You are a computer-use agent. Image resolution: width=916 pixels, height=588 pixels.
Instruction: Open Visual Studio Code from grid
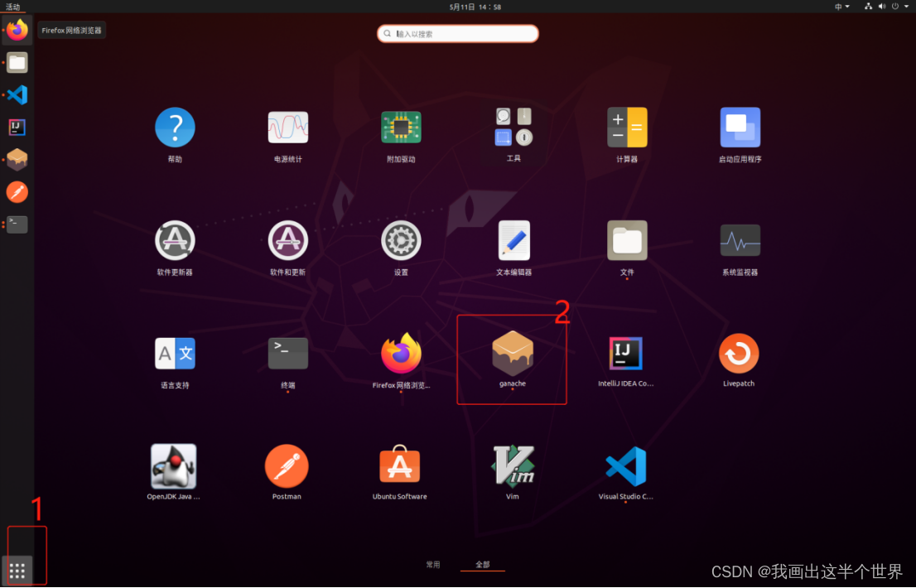(x=625, y=466)
